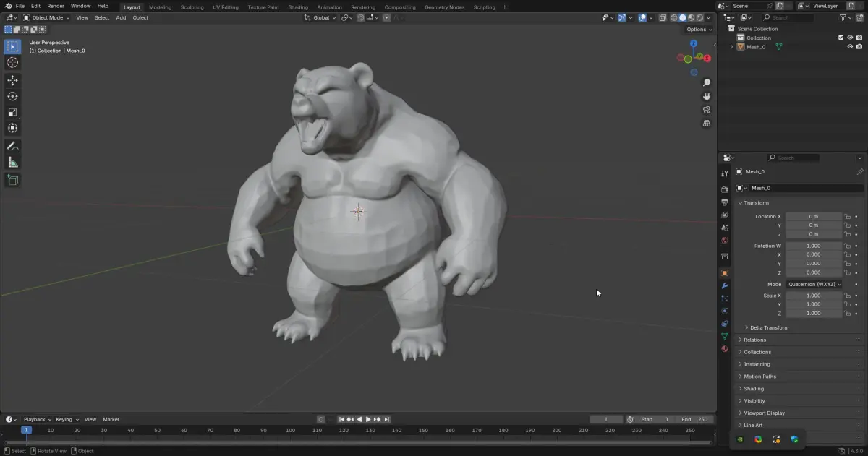This screenshot has height=456, width=868.
Task: Select the Measure tool in toolbar
Action: 12,162
